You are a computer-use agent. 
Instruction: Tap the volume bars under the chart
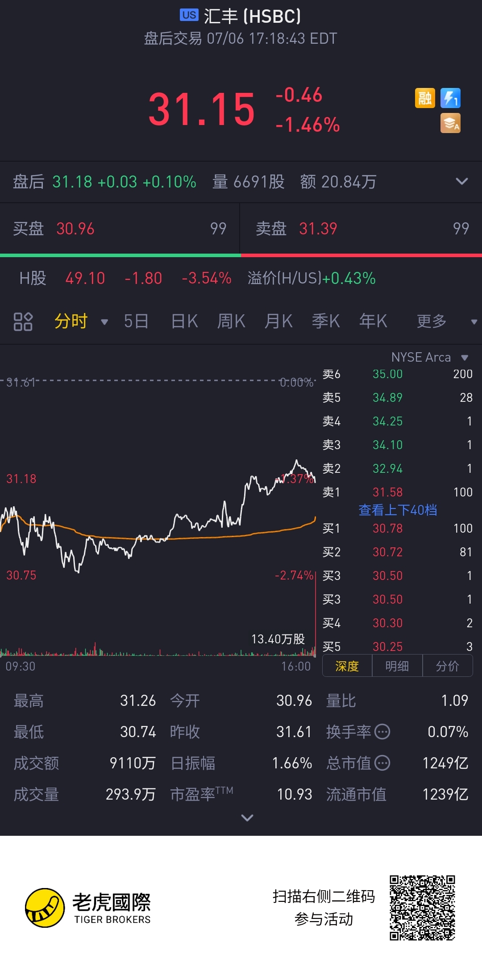click(158, 650)
